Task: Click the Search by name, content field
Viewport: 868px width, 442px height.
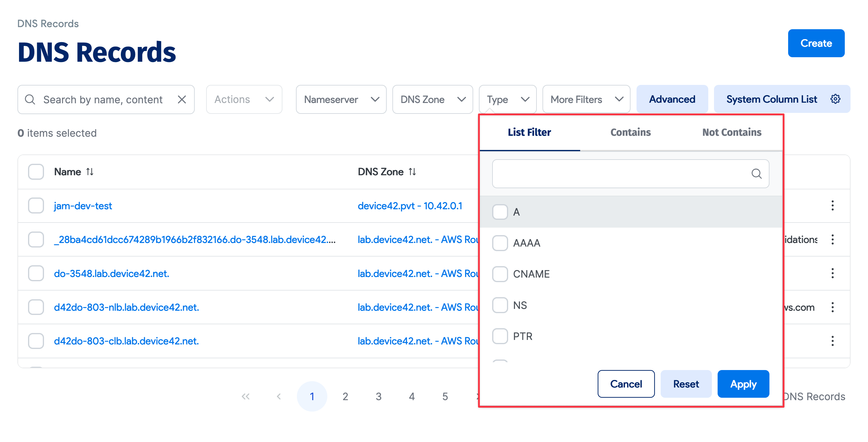Action: tap(103, 99)
